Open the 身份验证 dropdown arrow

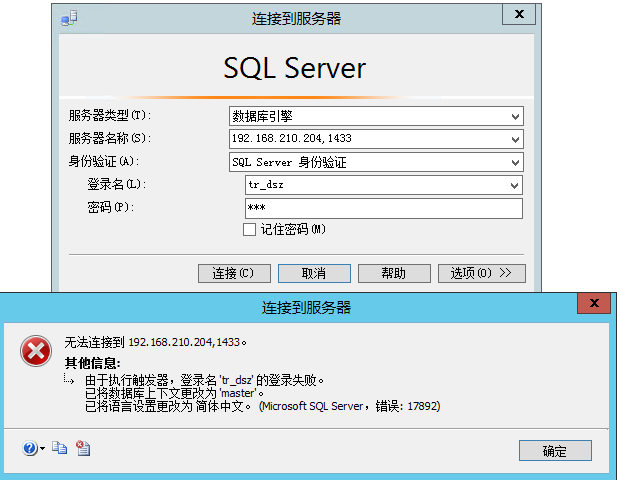[515, 162]
